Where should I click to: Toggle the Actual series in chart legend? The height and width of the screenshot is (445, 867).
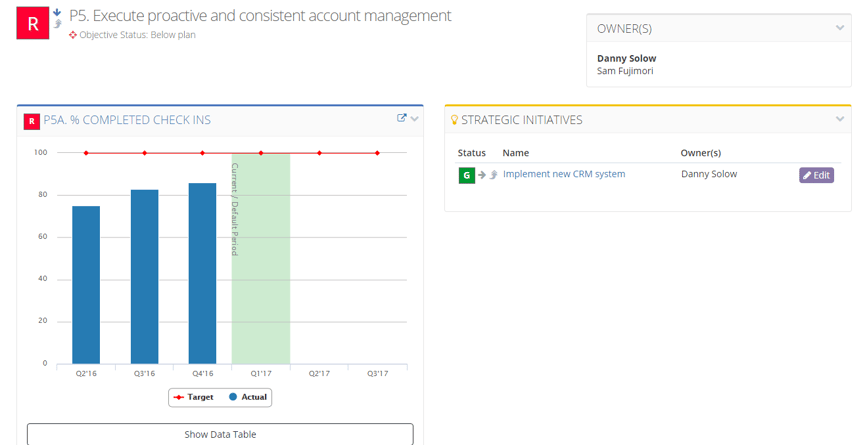coord(248,397)
